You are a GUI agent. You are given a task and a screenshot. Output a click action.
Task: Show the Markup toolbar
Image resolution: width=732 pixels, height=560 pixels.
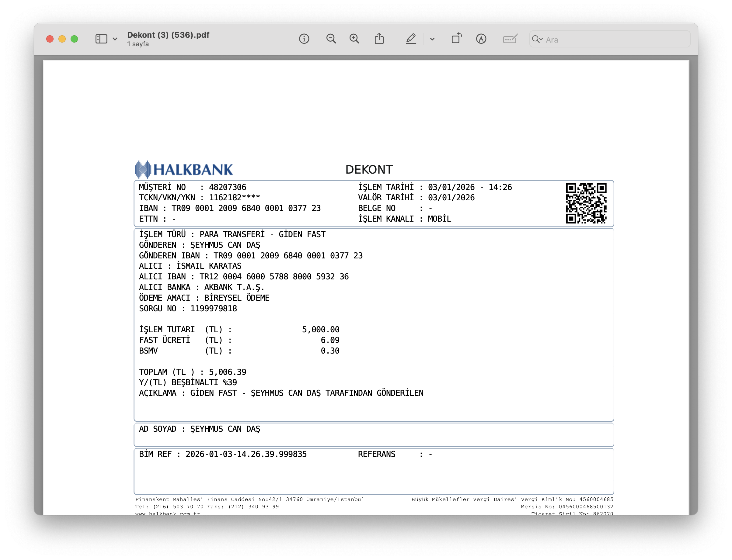481,39
